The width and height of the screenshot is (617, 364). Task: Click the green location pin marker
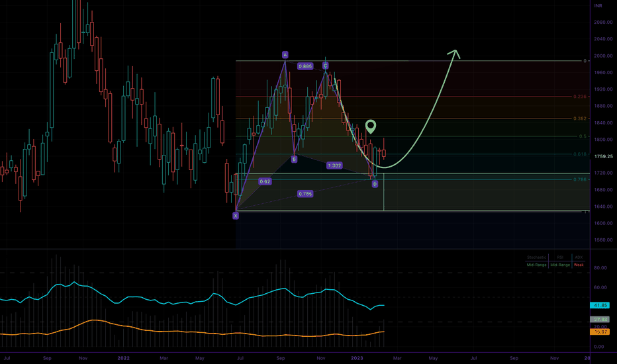pos(370,126)
